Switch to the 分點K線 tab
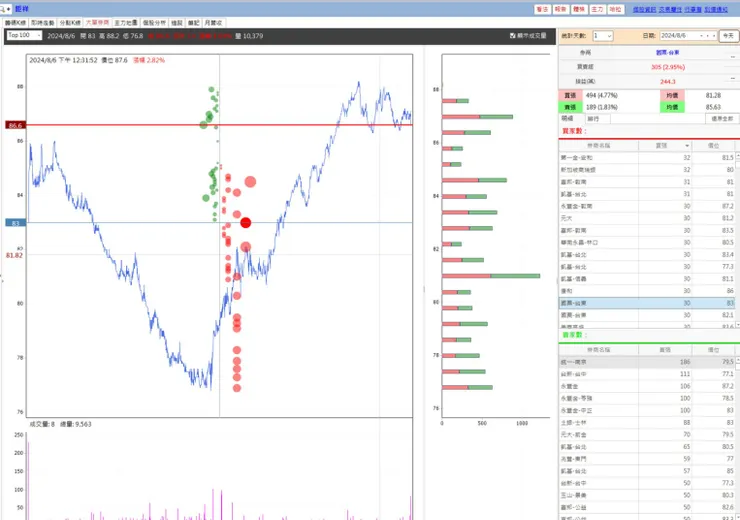740x520 pixels. (x=69, y=23)
